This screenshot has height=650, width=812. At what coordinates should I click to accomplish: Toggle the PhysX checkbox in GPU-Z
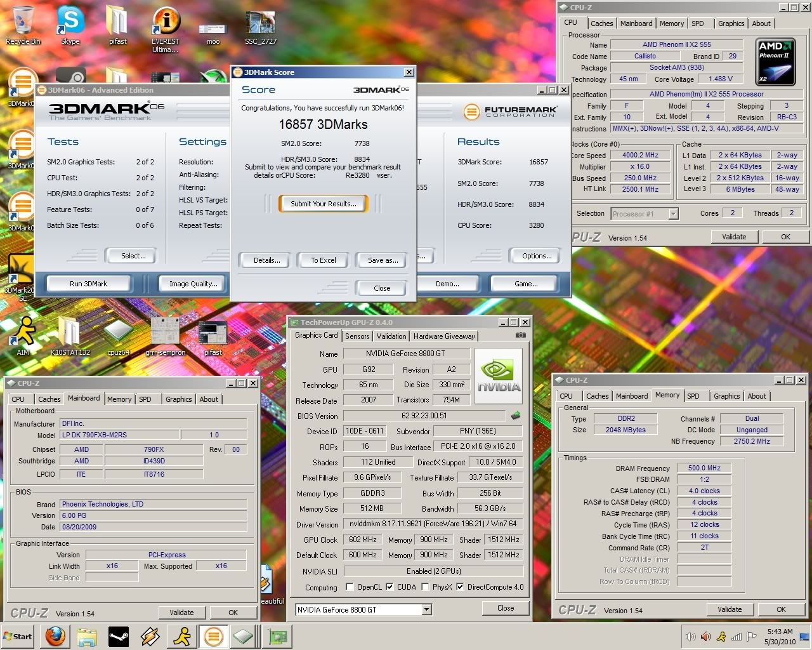425,587
